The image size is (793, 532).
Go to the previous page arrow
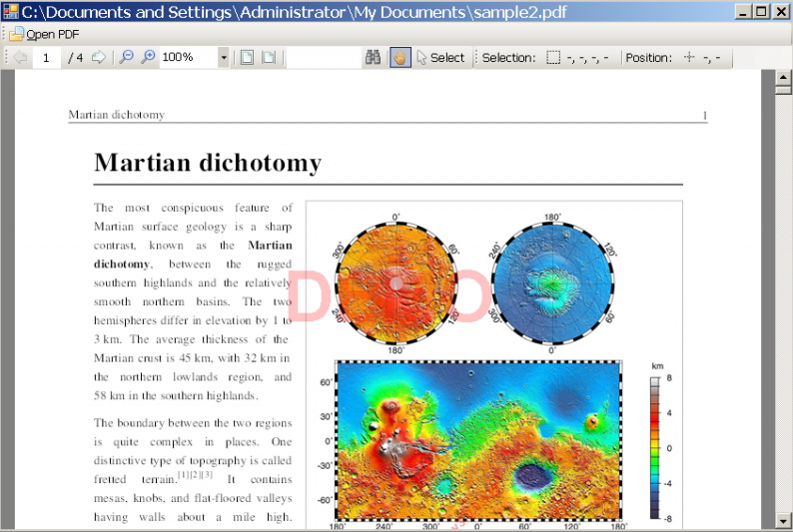(20, 57)
